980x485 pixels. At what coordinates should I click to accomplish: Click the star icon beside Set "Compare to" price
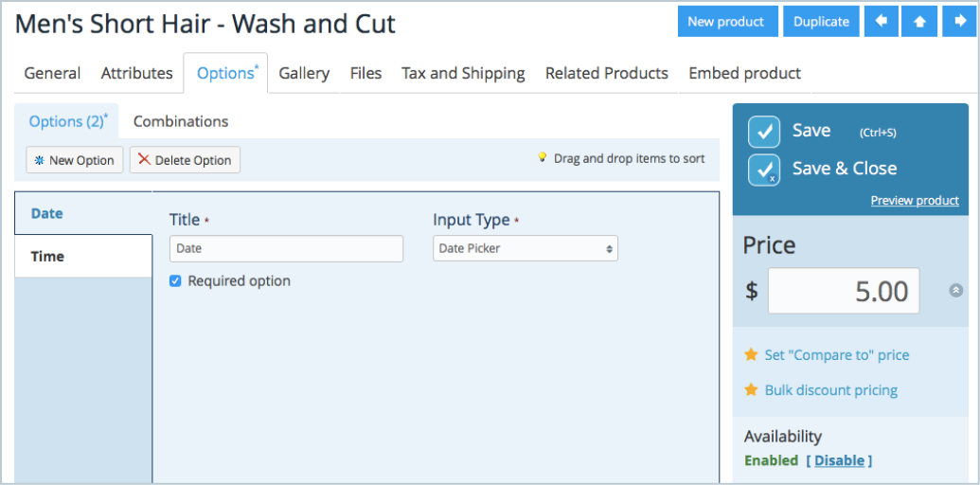pyautogui.click(x=751, y=355)
